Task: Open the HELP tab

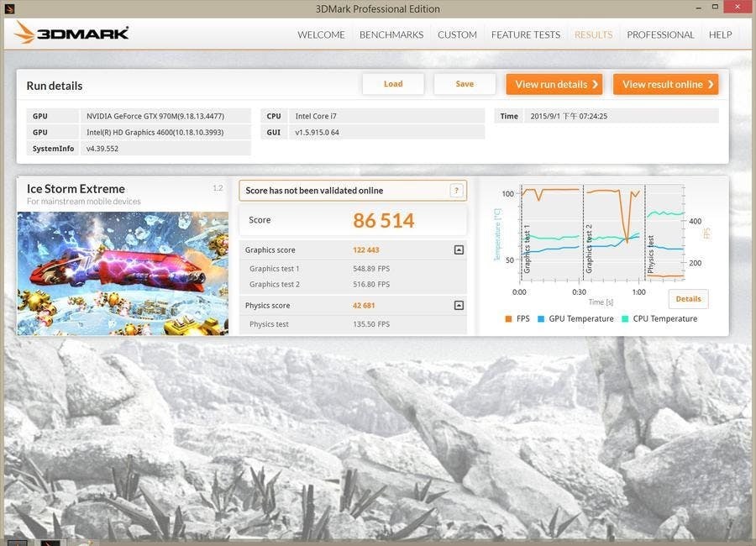Action: 720,34
